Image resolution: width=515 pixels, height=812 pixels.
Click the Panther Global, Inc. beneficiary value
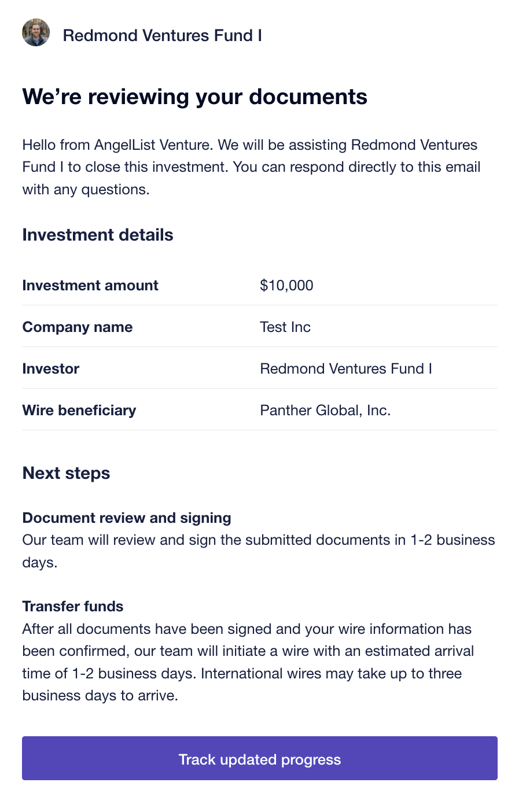point(325,411)
